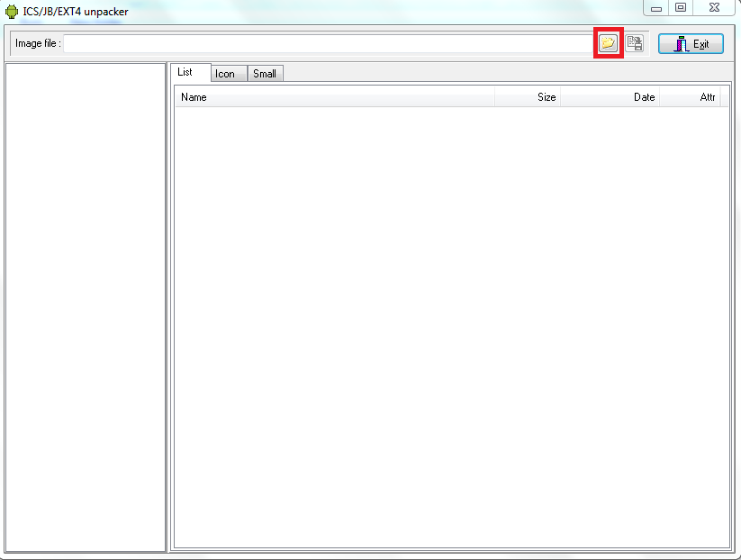Open an image file using the folder icon
This screenshot has width=741, height=560.
609,42
